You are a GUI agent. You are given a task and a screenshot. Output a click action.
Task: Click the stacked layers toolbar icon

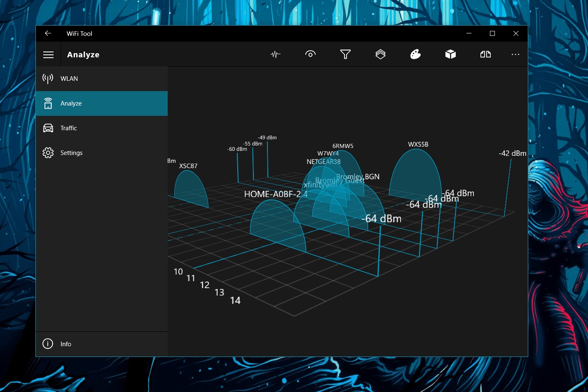[380, 54]
